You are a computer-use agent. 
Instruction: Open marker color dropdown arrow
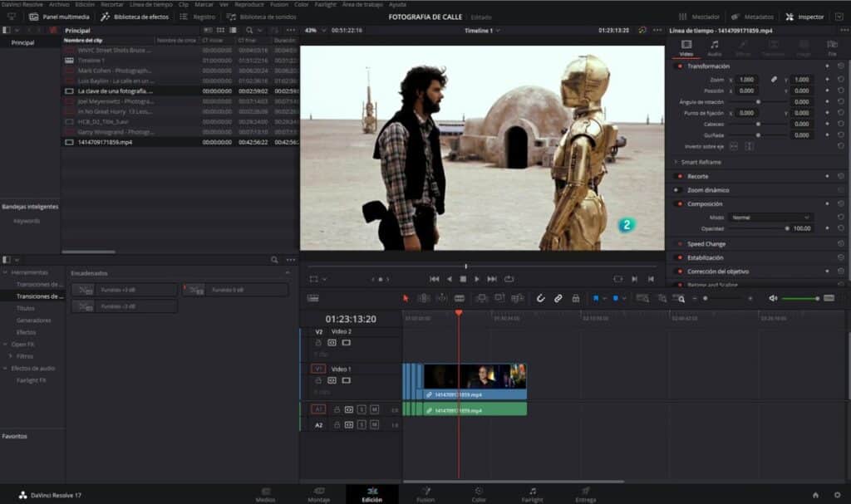pyautogui.click(x=624, y=298)
